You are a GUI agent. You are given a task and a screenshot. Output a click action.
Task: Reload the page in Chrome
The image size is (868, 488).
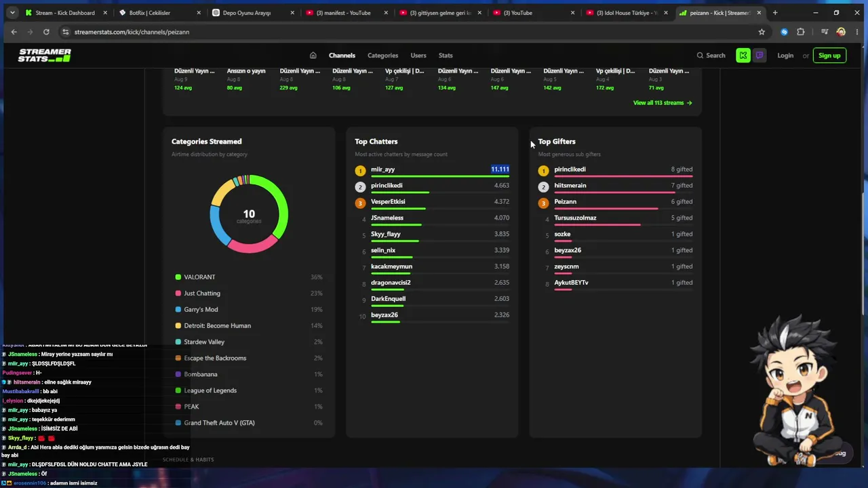pyautogui.click(x=46, y=32)
